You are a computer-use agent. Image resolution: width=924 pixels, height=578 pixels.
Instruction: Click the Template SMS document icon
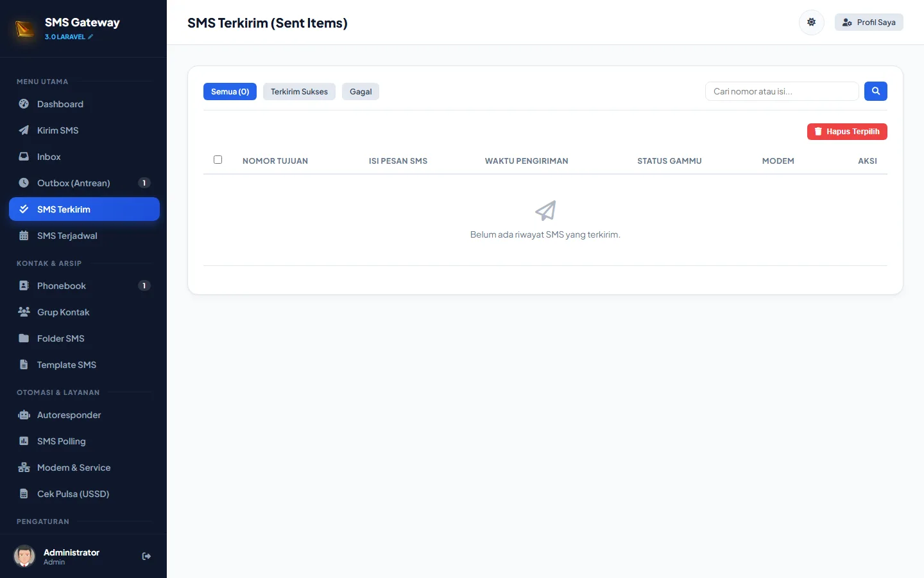tap(24, 365)
